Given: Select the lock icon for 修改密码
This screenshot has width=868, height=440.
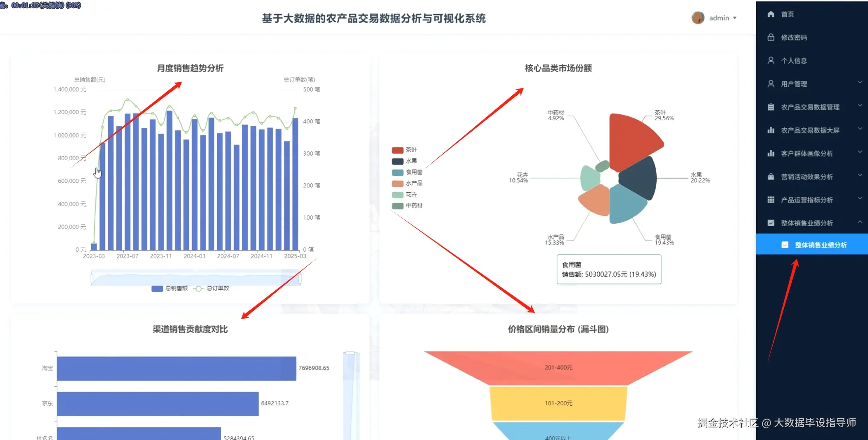Looking at the screenshot, I should pyautogui.click(x=771, y=37).
